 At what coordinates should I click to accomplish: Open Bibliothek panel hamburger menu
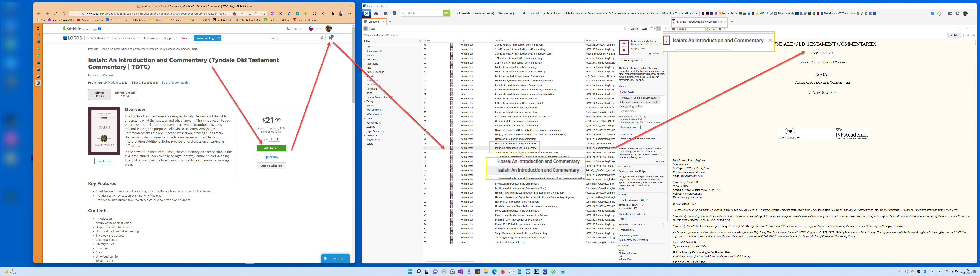(366, 29)
